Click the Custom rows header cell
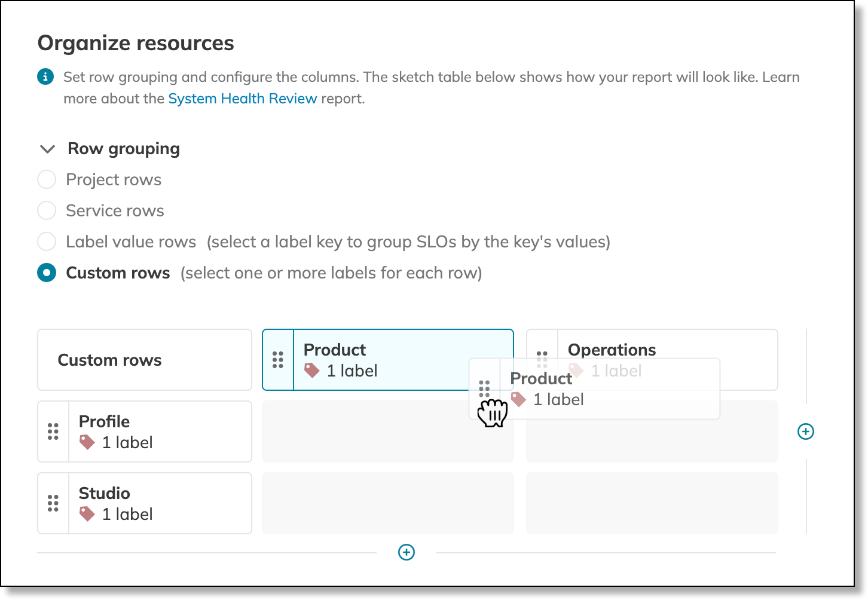 pyautogui.click(x=145, y=360)
